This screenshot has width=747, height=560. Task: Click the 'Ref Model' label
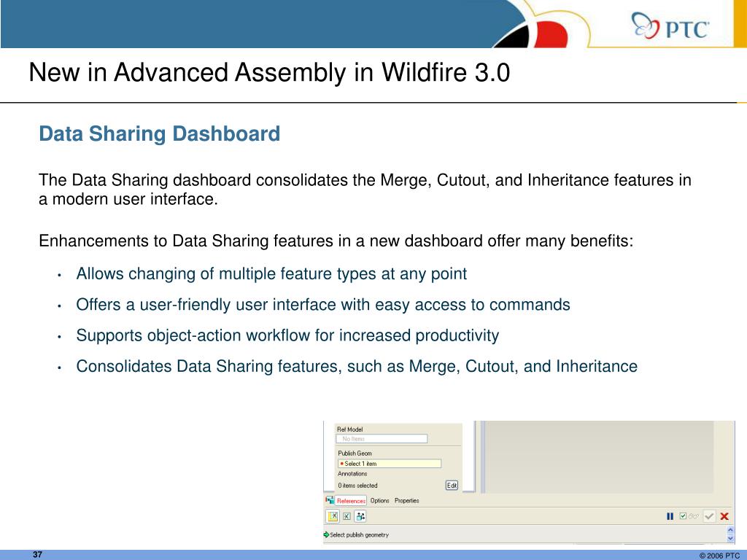click(x=349, y=429)
